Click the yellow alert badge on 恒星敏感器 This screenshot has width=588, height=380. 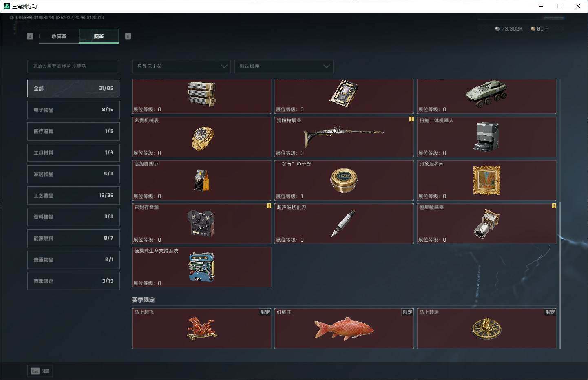click(554, 206)
